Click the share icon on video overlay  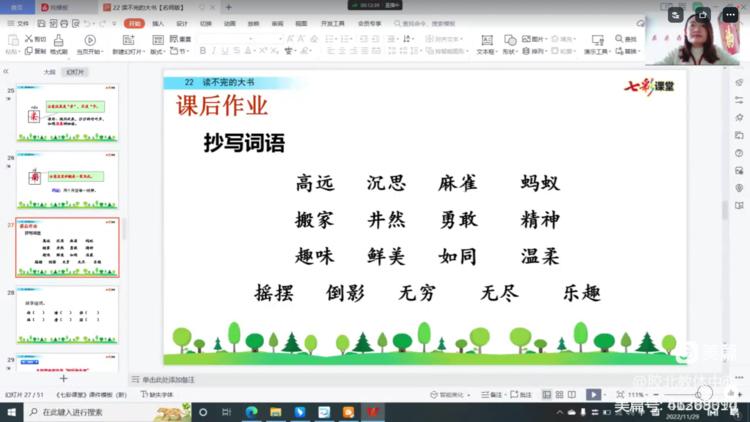coord(703,15)
